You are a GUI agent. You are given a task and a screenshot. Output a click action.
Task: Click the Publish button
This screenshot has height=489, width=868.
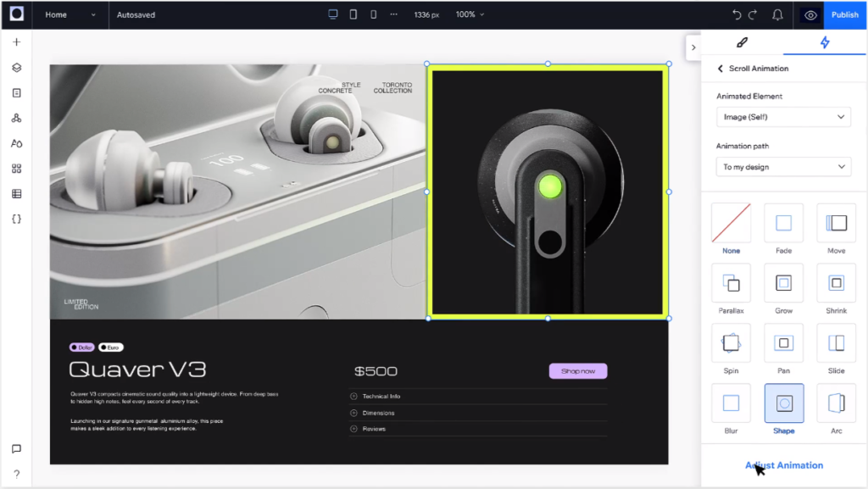[844, 15]
